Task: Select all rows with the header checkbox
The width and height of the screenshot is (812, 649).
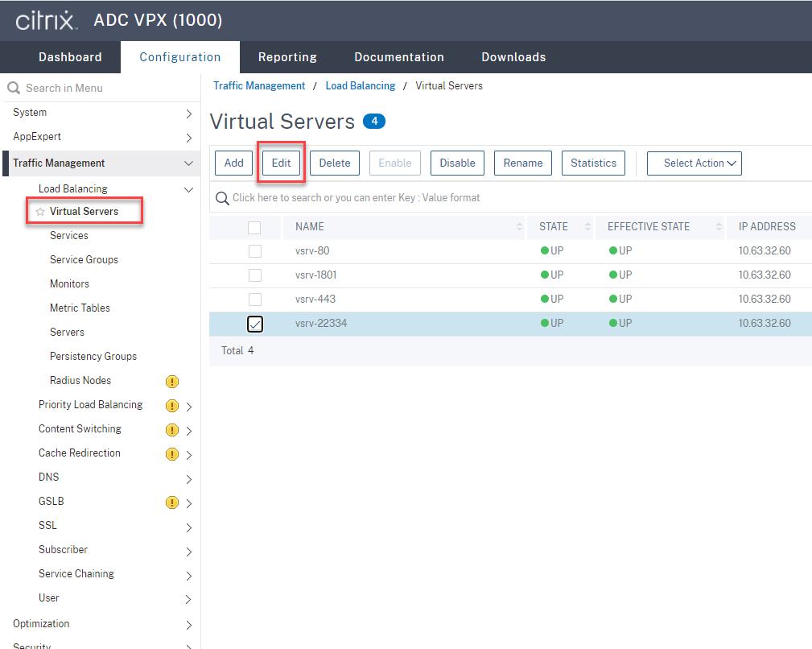Action: coord(254,227)
